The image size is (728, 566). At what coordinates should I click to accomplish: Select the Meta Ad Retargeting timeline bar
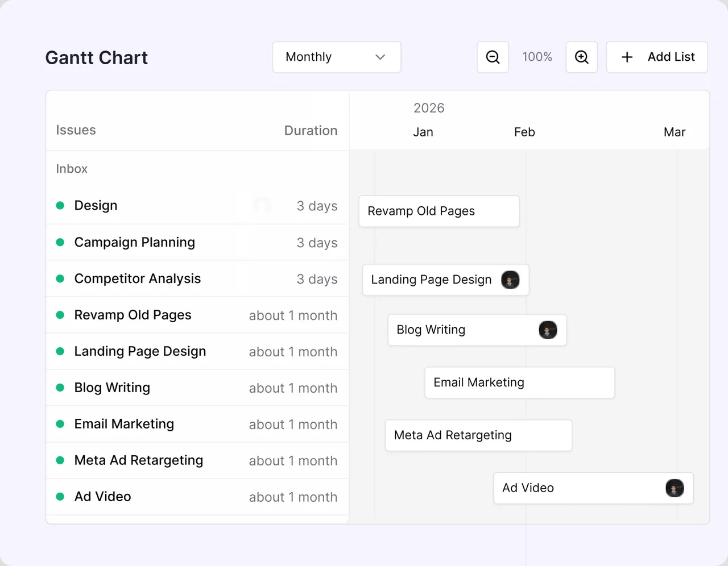[478, 435]
